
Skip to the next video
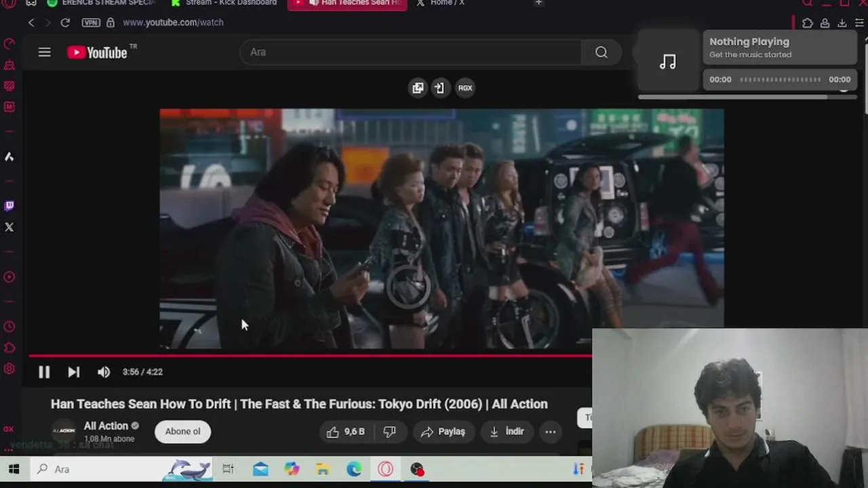pos(73,371)
